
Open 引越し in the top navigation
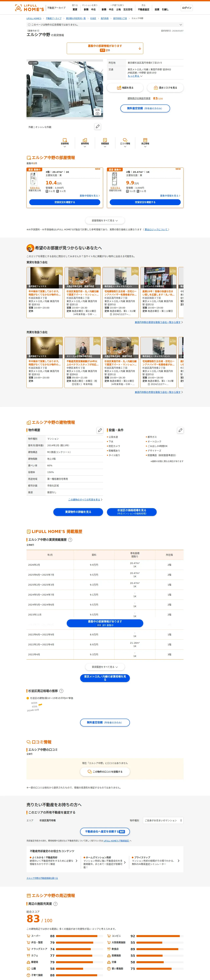click(x=165, y=9)
